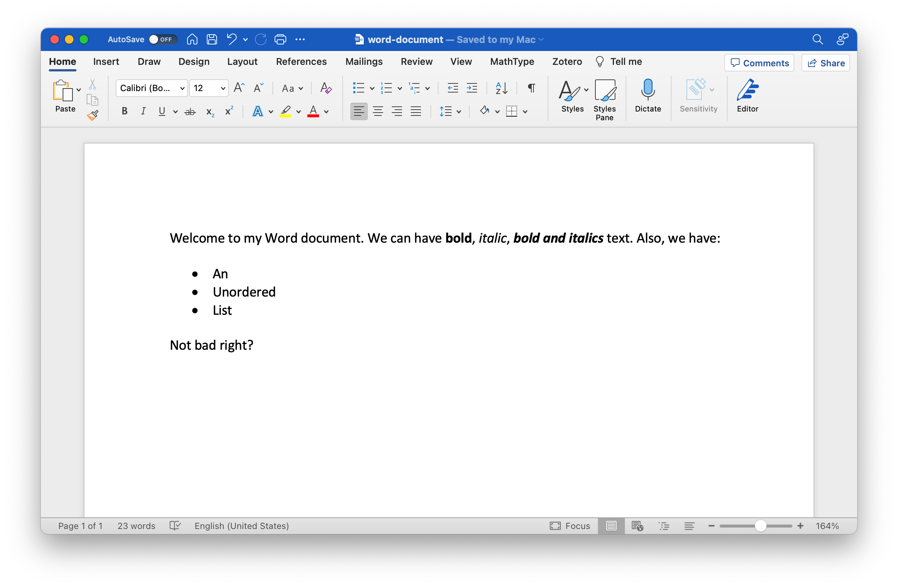Start Dictate voice typing

[x=647, y=97]
